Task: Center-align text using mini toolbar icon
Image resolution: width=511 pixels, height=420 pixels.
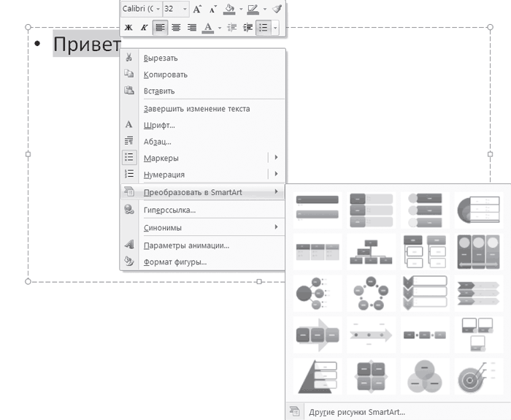Action: click(176, 28)
